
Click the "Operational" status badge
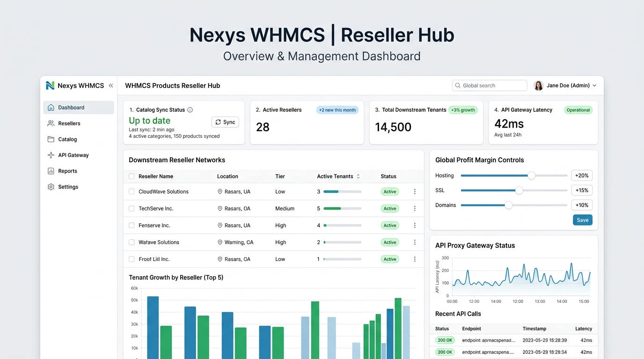(578, 110)
